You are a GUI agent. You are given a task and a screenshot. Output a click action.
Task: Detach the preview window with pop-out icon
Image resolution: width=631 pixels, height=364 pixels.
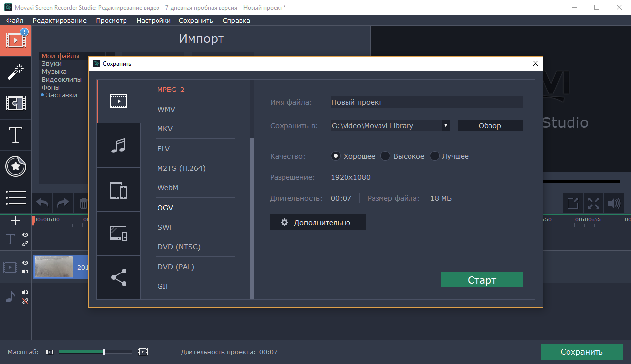(573, 203)
